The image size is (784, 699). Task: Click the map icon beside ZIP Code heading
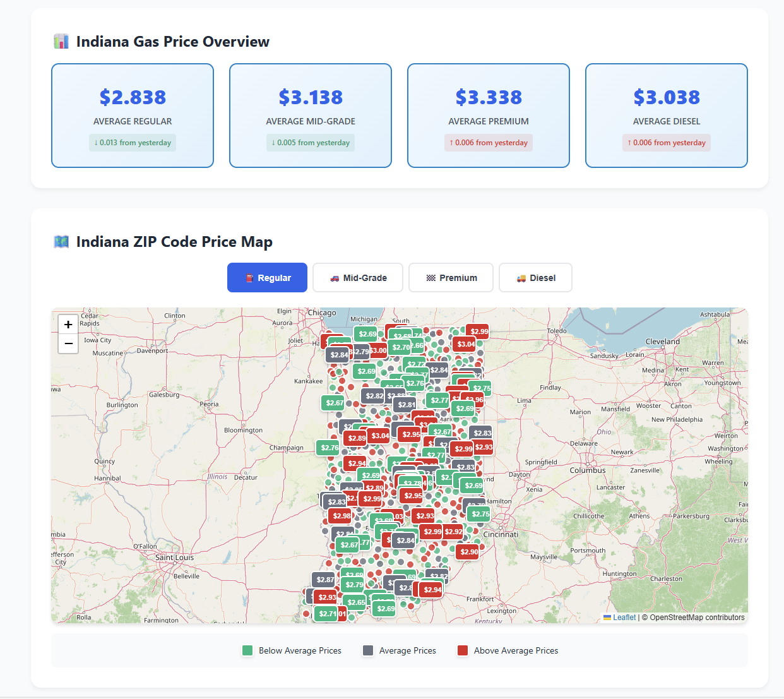[61, 242]
